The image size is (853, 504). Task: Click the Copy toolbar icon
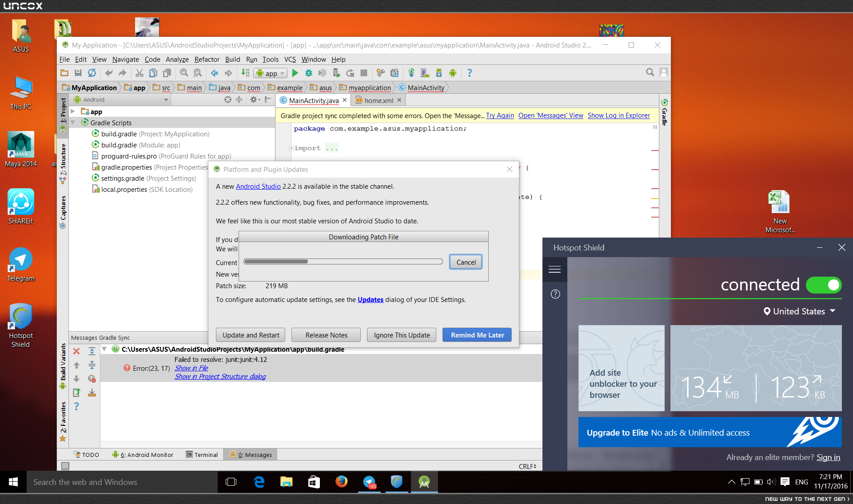[153, 73]
